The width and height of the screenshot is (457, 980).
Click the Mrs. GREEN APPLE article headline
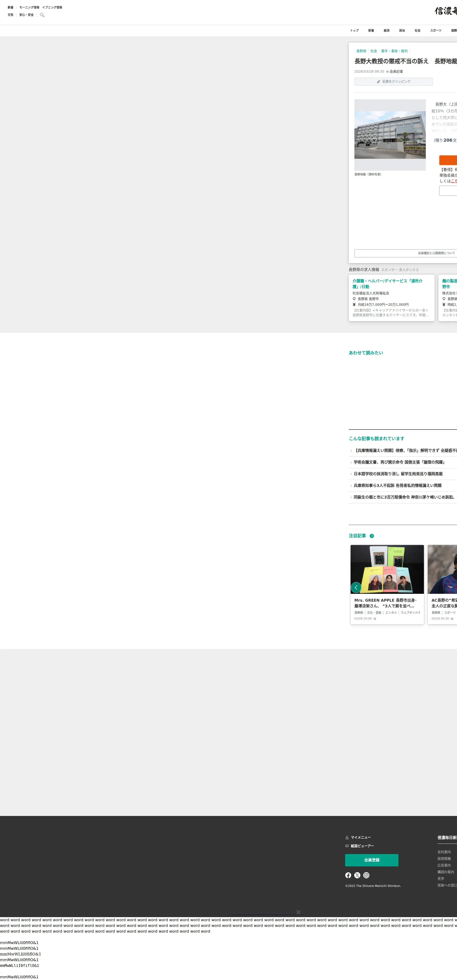click(385, 603)
